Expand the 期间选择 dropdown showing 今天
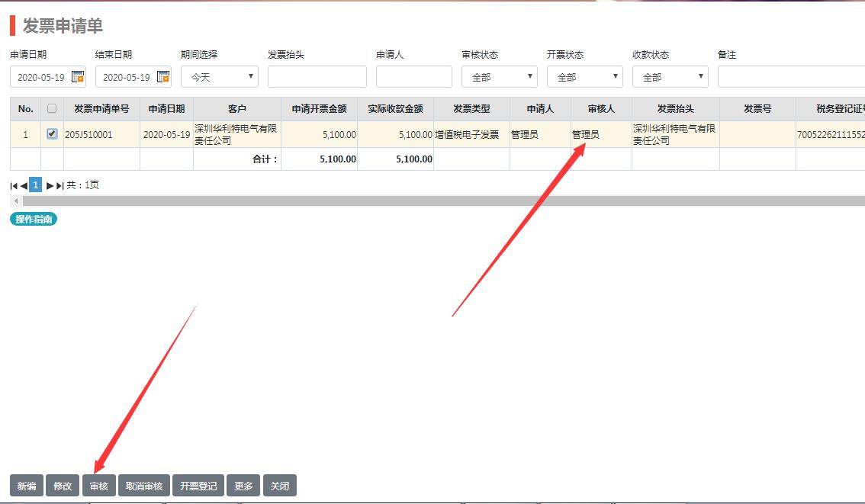Viewport: 865px width, 504px height. tap(219, 77)
